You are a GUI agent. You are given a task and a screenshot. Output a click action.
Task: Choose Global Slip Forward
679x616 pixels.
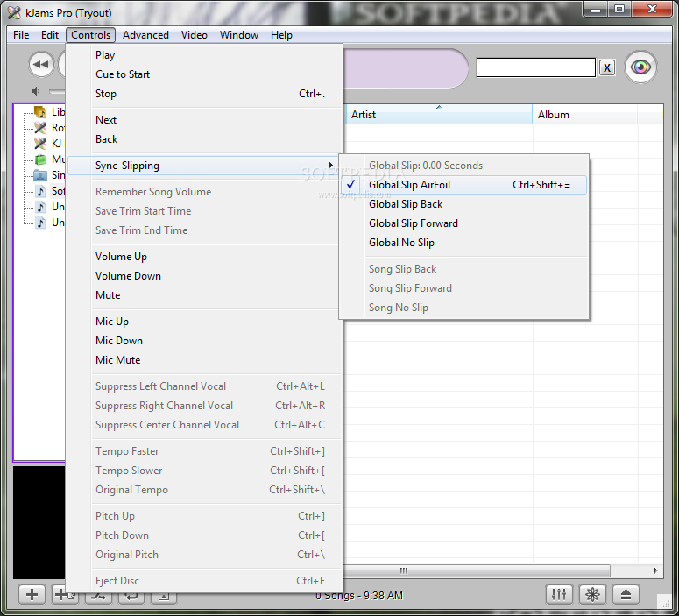pyautogui.click(x=463, y=223)
